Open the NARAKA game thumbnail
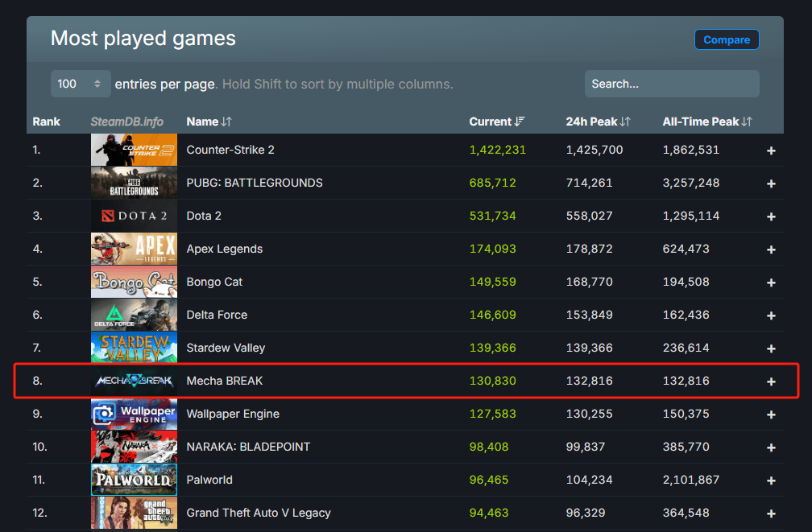Viewport: 812px width, 532px height. tap(134, 447)
